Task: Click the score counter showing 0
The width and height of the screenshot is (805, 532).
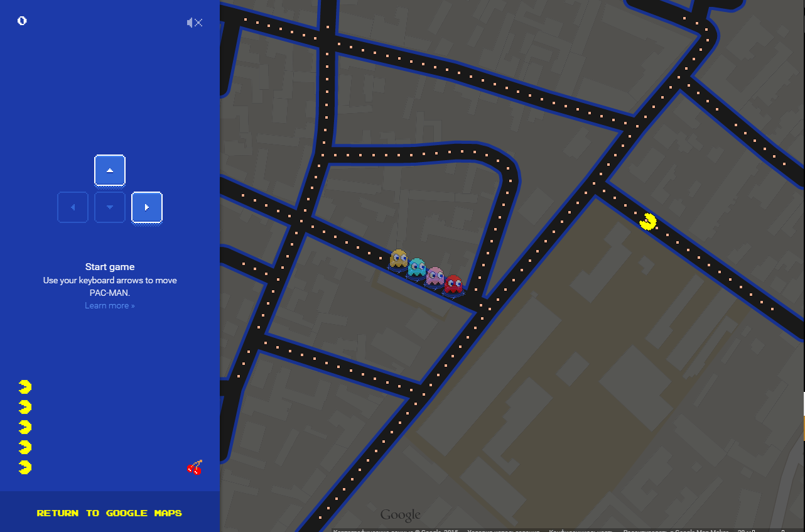Action: click(x=22, y=21)
